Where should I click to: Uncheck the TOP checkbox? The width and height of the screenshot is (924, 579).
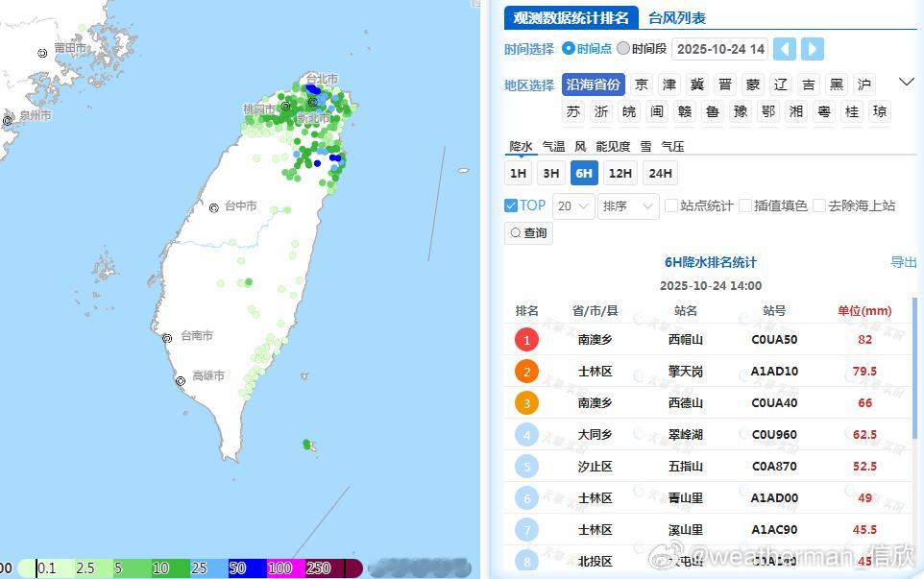coord(510,205)
